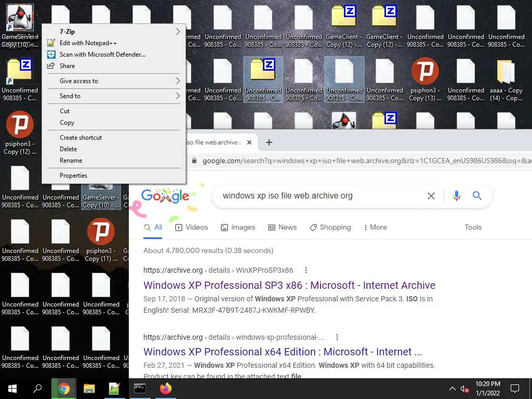The width and height of the screenshot is (532, 399).
Task: Switch to the Images results tab
Action: click(x=237, y=228)
